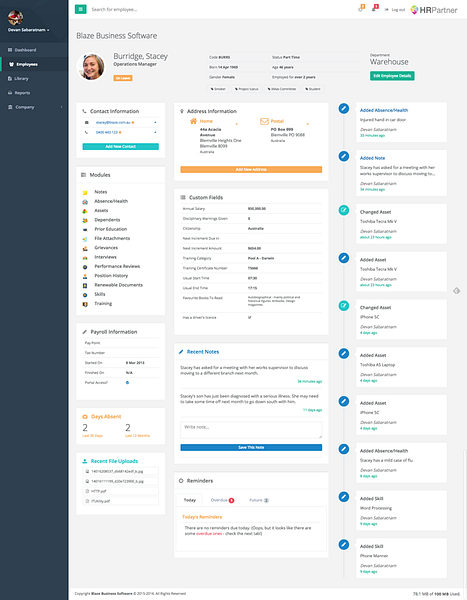Expand the Company sidebar menu

tap(35, 107)
